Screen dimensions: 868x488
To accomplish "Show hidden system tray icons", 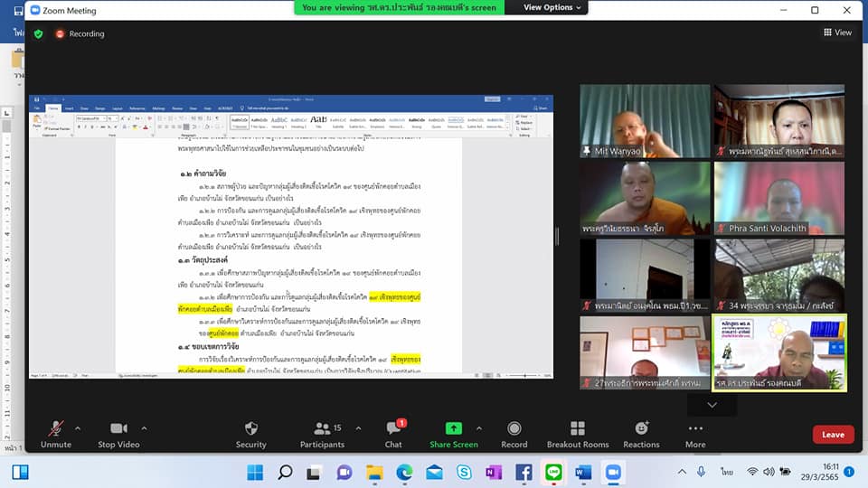I will (682, 472).
